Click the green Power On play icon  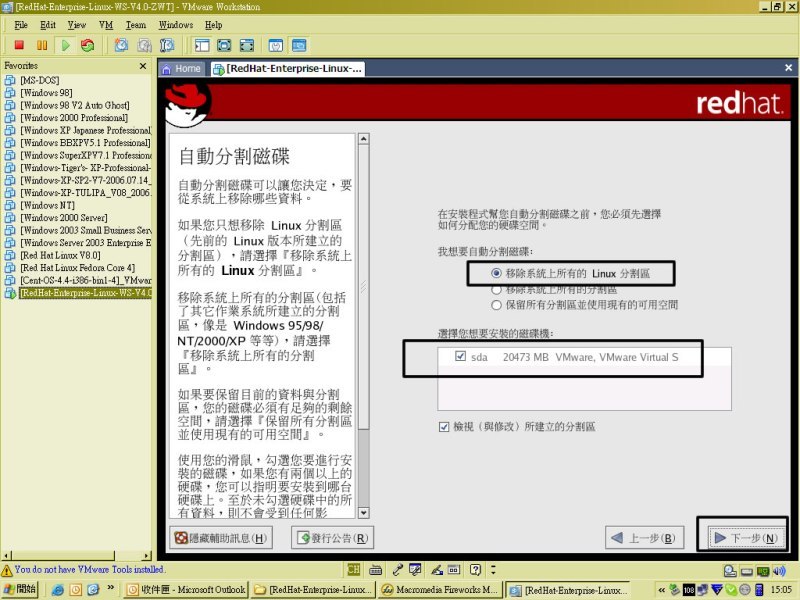pos(65,45)
